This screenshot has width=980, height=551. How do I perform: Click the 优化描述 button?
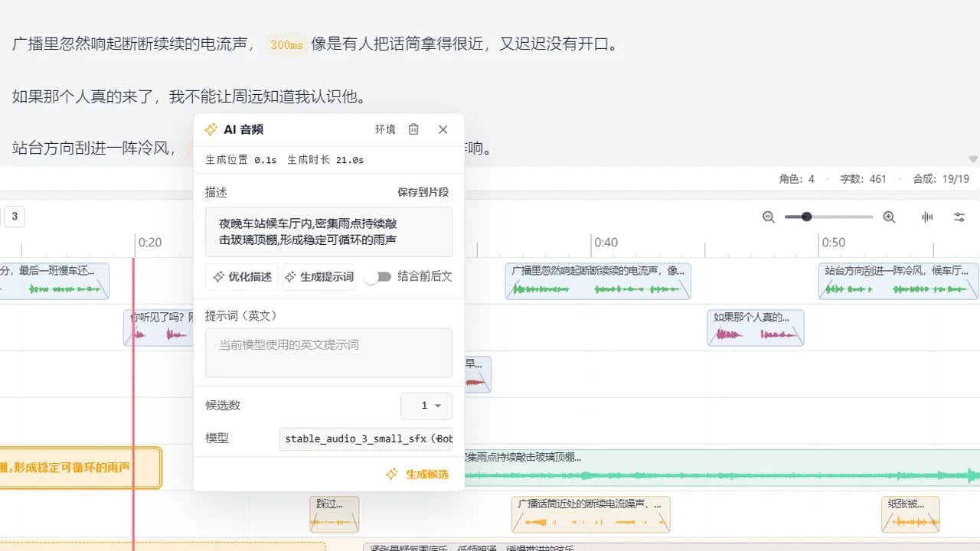[x=242, y=277]
